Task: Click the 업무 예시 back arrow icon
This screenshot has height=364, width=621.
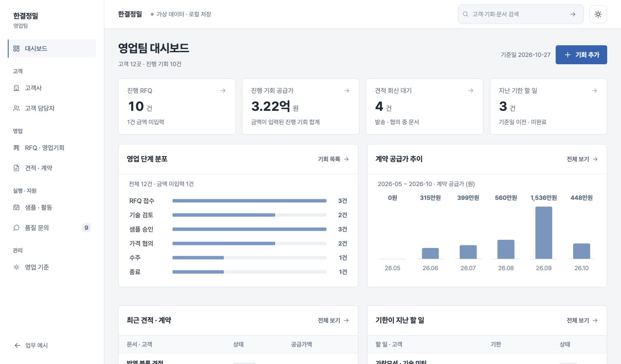Action: (17, 345)
